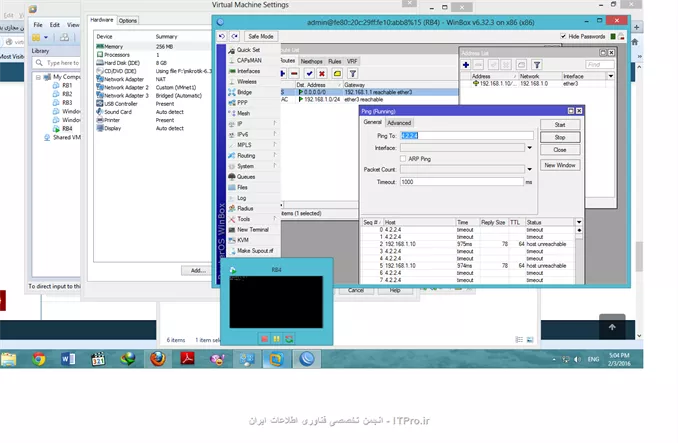Viewport: 678px width, 443px height.
Task: Click Make Supout.rif in WinBox sidebar
Action: [255, 251]
